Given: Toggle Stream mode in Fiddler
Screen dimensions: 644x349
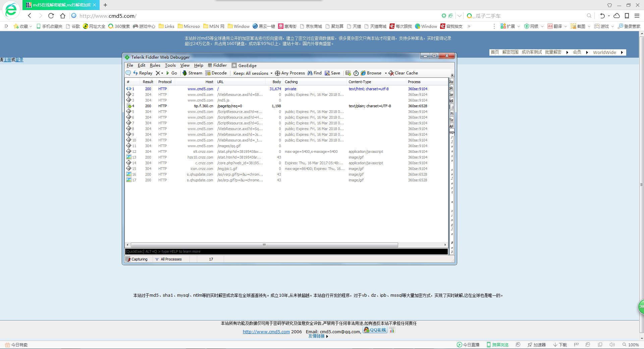Looking at the screenshot, I should pos(192,73).
